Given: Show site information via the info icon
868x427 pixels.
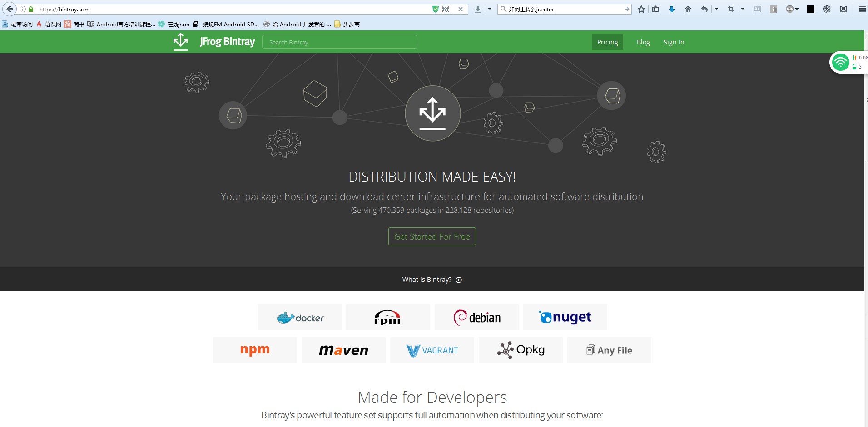Looking at the screenshot, I should 23,9.
